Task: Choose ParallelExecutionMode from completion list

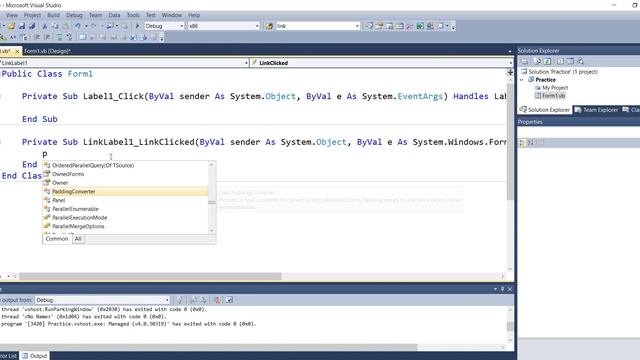Action: 125,218
